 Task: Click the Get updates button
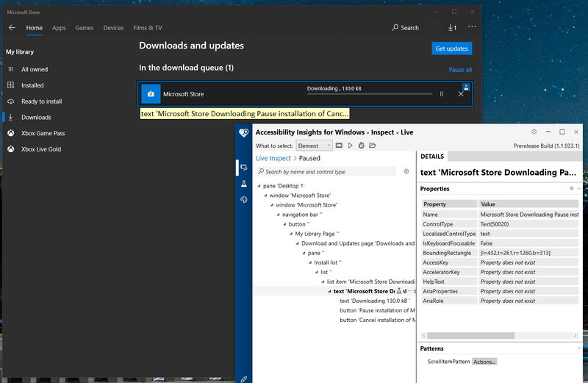[x=452, y=49]
